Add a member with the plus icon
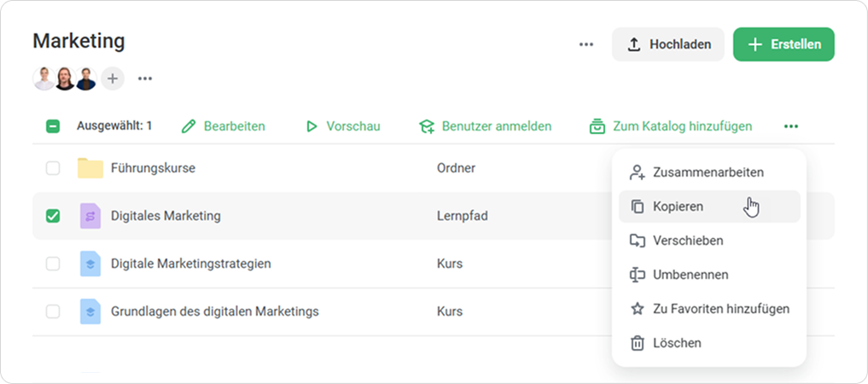Image resolution: width=868 pixels, height=384 pixels. coord(113,79)
